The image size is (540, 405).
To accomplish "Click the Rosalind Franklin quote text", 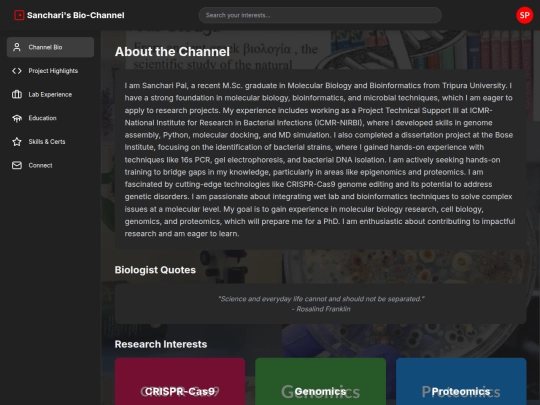I will click(321, 299).
